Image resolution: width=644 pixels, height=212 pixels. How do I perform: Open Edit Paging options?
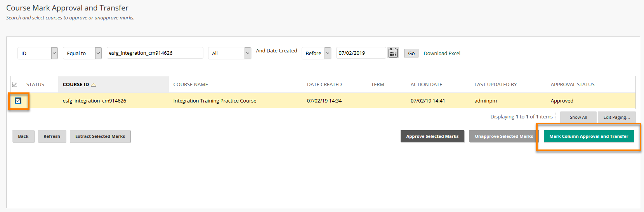click(616, 117)
